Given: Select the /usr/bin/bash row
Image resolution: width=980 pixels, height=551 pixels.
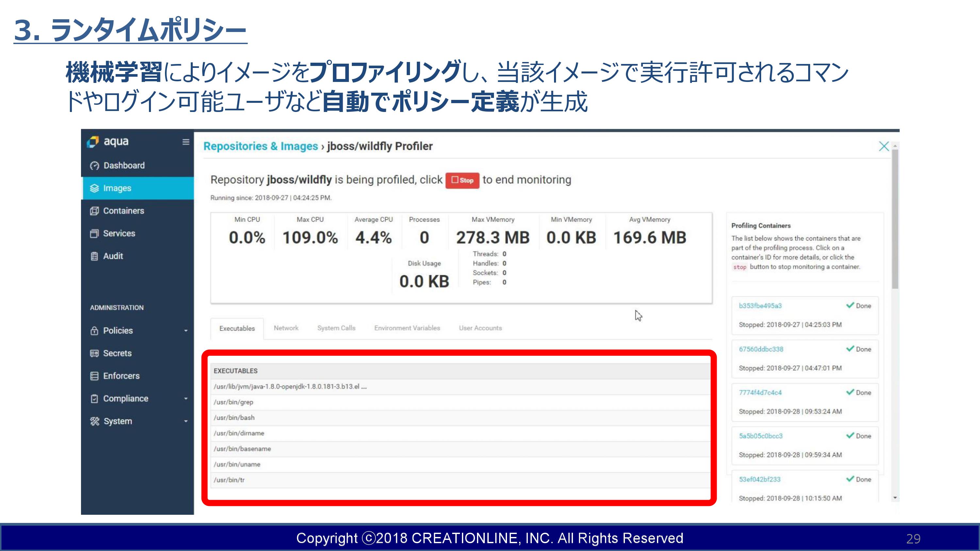Looking at the screenshot, I should pyautogui.click(x=461, y=417).
